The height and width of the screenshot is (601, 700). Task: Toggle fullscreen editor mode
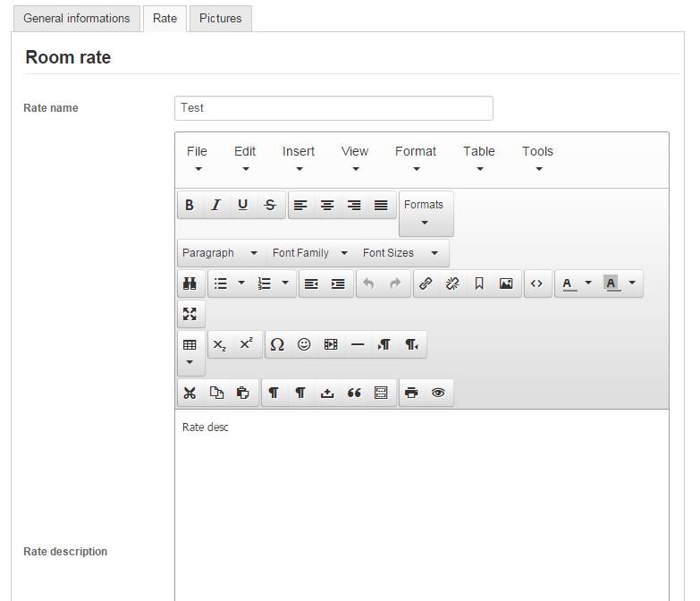[190, 314]
